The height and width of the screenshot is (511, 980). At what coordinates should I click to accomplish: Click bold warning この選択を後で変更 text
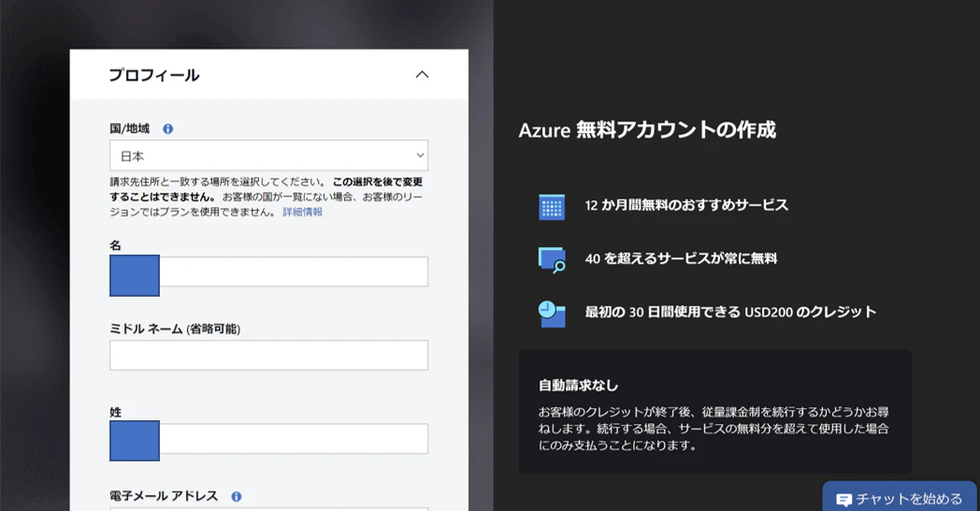(x=378, y=182)
